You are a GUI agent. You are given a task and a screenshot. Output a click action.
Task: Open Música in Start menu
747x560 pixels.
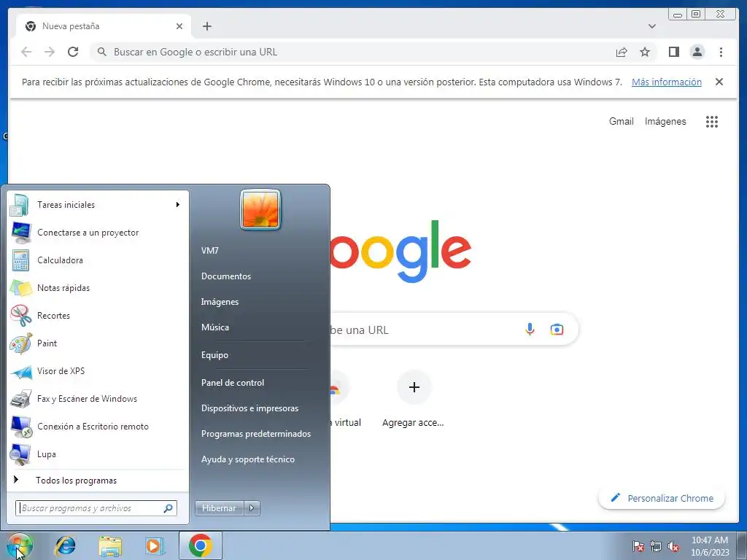(x=215, y=327)
